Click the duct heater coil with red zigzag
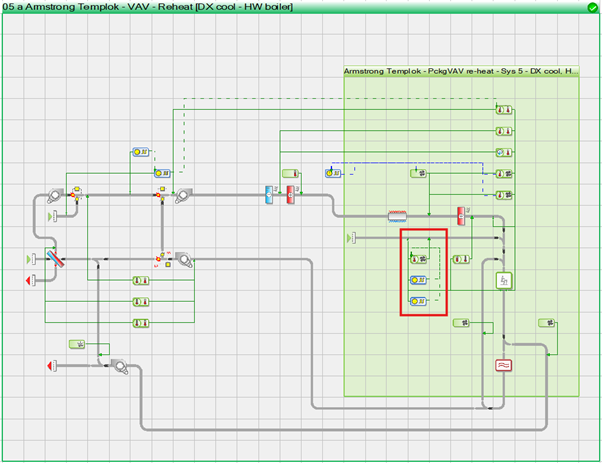This screenshot has height=463, width=602. [x=401, y=215]
